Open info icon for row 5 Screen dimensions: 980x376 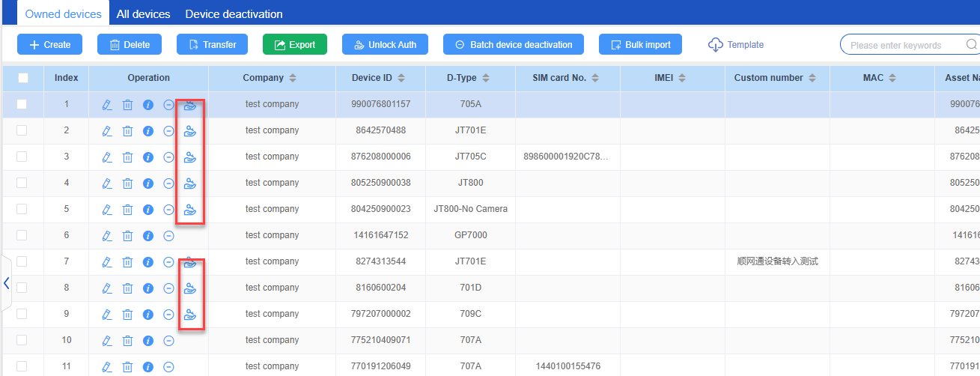(x=148, y=210)
